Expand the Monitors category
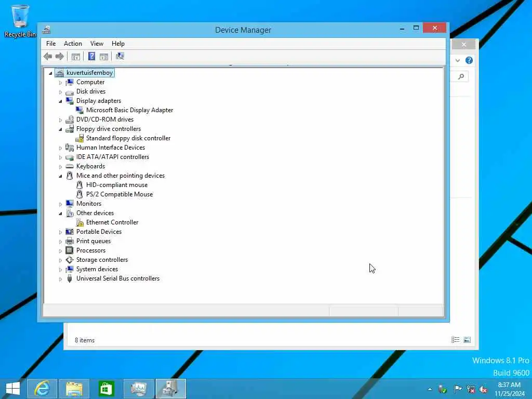Viewport: 532px width, 399px height. [x=60, y=204]
